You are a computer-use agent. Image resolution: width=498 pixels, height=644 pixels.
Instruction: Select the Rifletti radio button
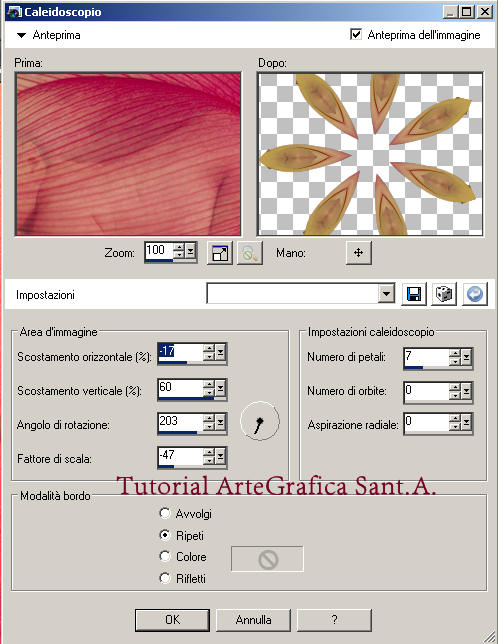165,578
